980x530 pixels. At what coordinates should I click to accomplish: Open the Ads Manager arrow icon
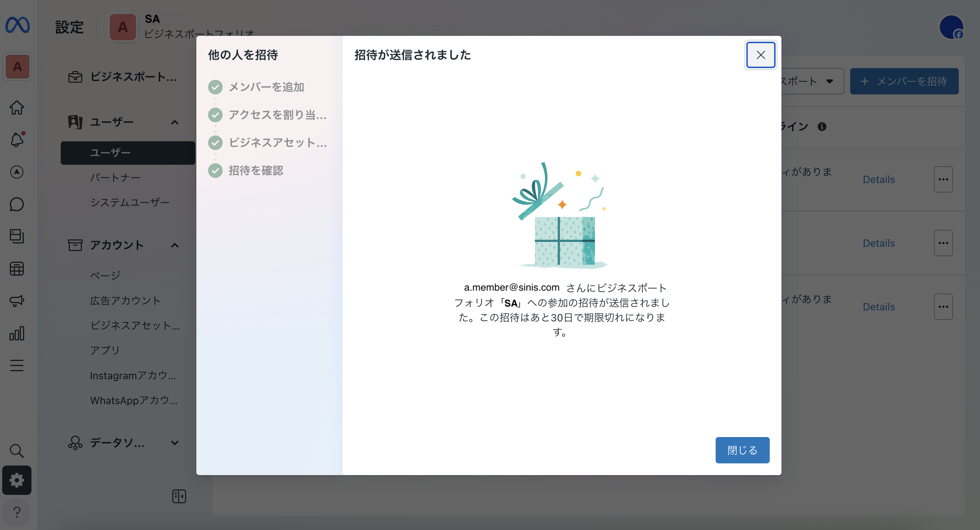point(17,172)
